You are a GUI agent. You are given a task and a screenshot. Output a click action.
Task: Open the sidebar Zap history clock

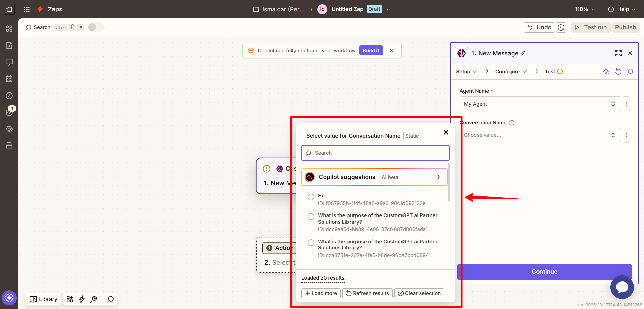[x=9, y=96]
